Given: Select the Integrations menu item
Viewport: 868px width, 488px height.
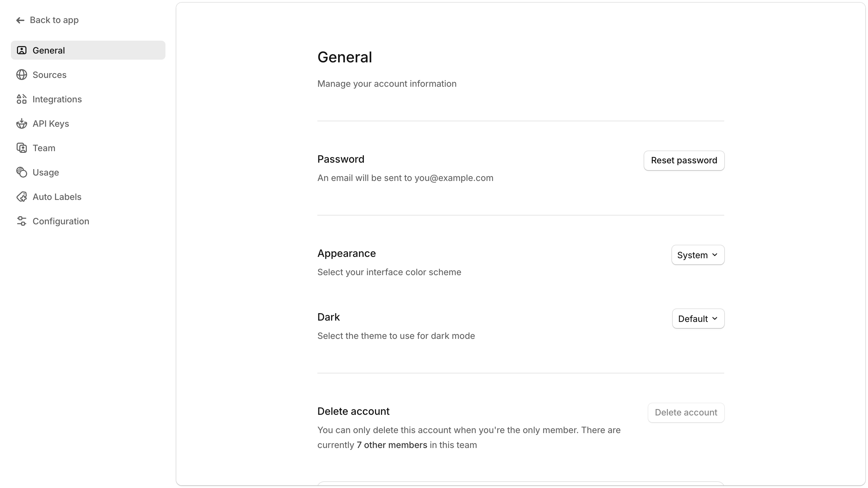Looking at the screenshot, I should 57,99.
